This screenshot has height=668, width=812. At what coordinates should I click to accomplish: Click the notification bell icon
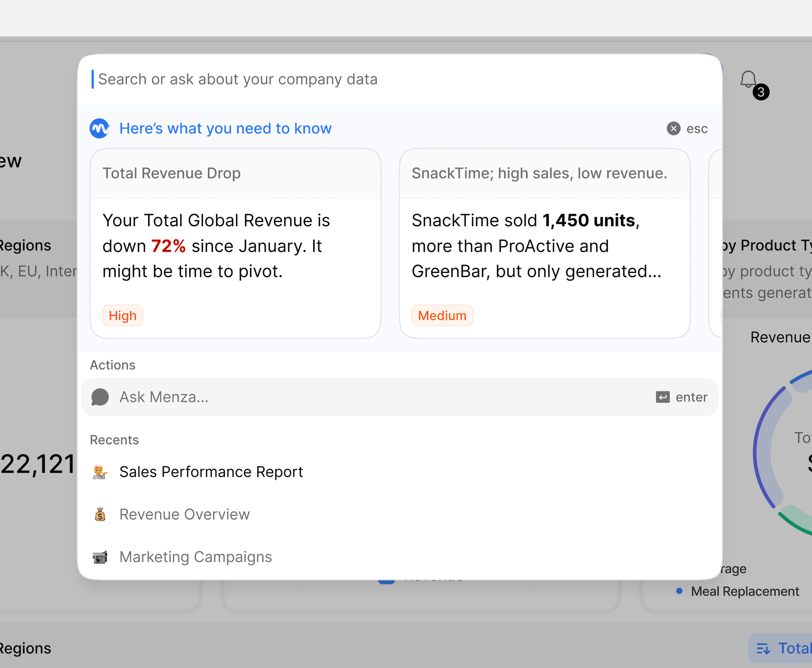[x=748, y=80]
